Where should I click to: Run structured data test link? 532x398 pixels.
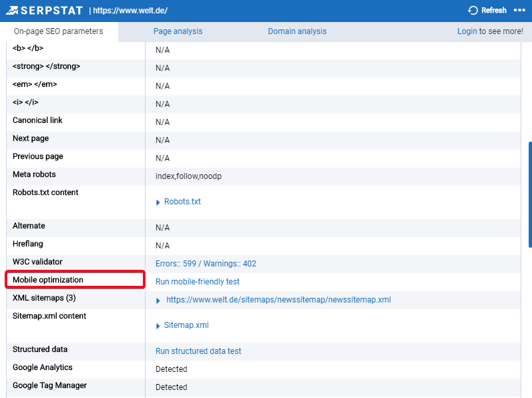coord(198,351)
